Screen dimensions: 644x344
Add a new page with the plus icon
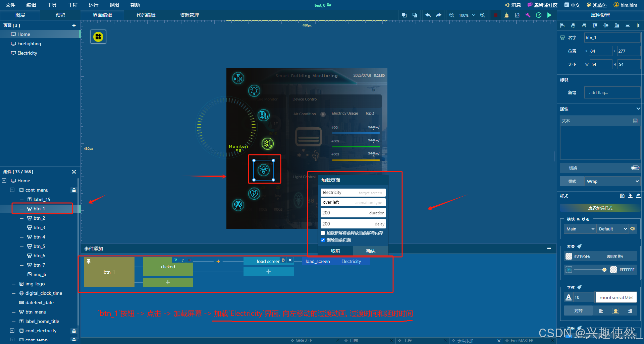74,25
